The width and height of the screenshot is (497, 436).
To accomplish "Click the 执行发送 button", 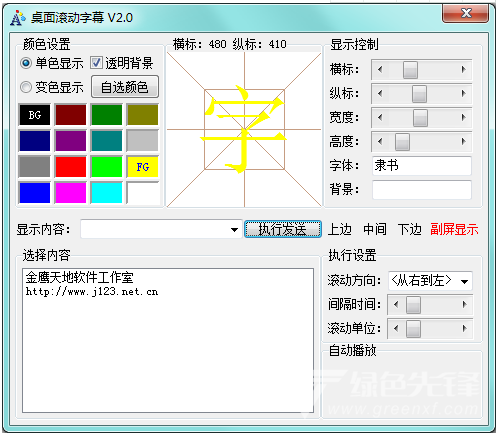I will click(x=283, y=229).
